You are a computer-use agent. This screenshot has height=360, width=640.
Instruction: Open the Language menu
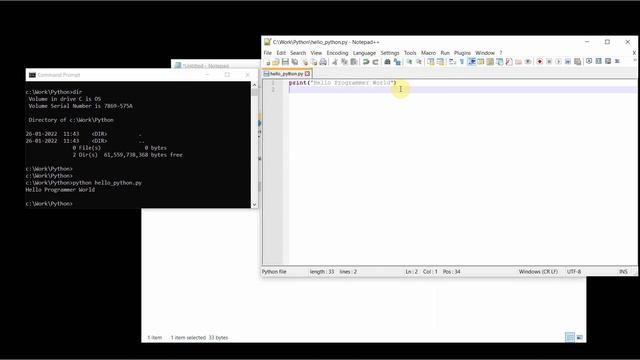click(x=364, y=53)
